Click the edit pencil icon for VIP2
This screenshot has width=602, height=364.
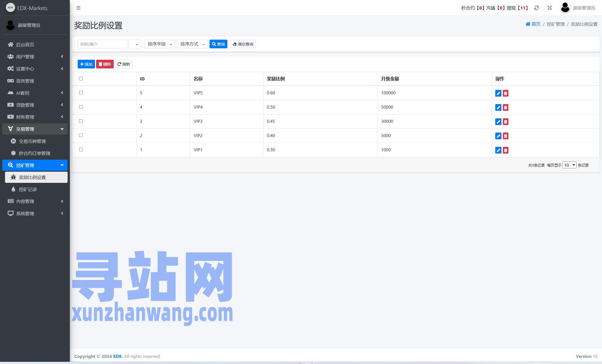498,136
